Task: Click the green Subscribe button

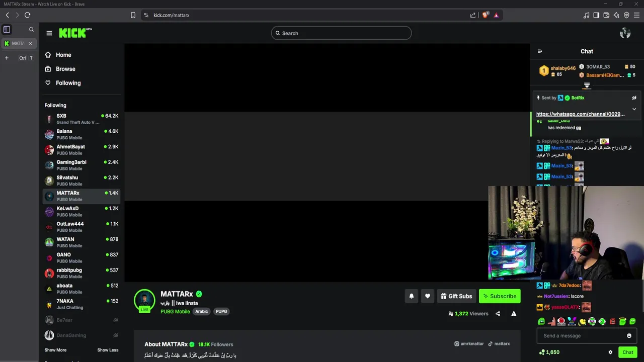Action: [500, 296]
